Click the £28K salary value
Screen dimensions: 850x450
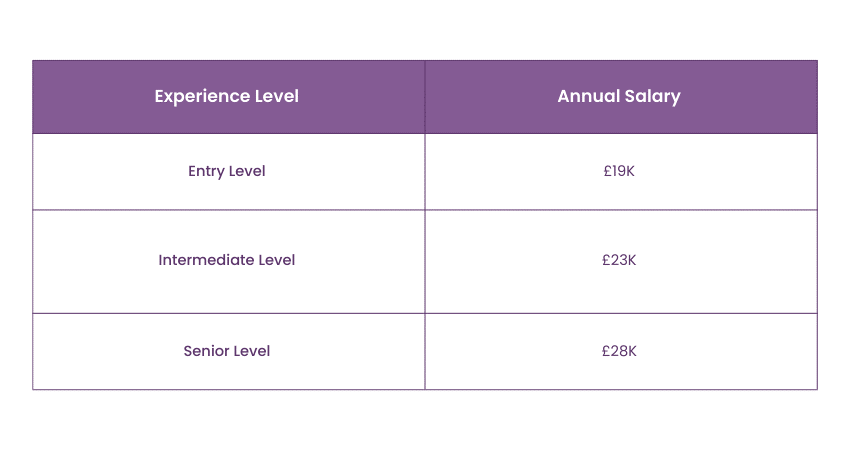click(619, 351)
